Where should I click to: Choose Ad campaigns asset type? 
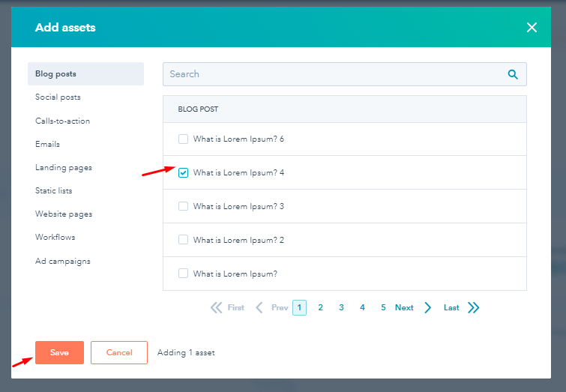click(x=61, y=262)
